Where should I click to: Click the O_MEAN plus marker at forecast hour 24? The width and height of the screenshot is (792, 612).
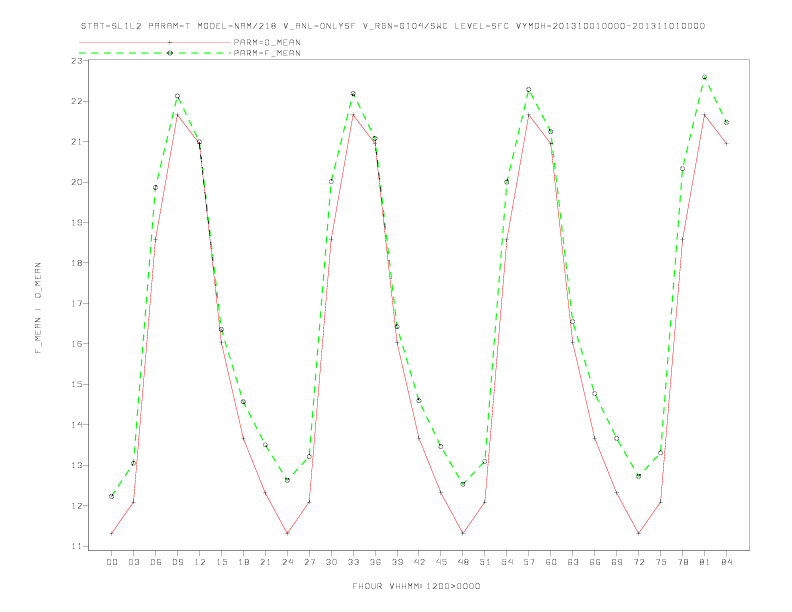tap(287, 533)
